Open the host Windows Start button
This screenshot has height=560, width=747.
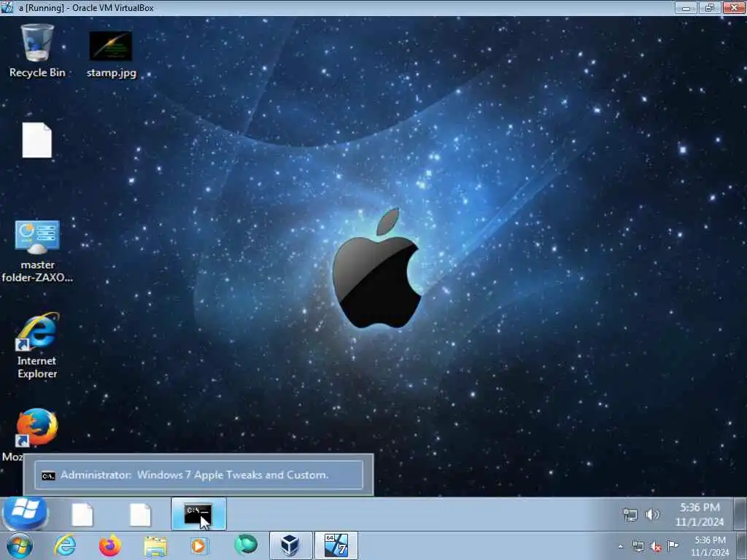pos(20,546)
